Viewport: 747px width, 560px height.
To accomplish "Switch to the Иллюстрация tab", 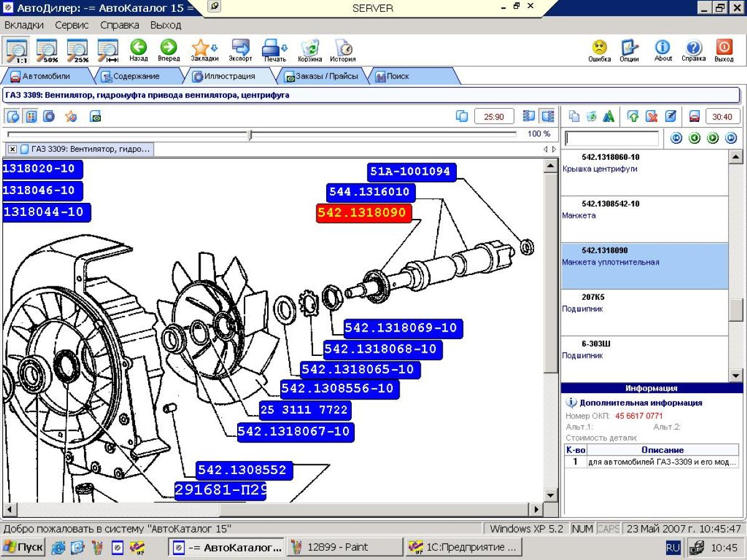I will click(230, 77).
